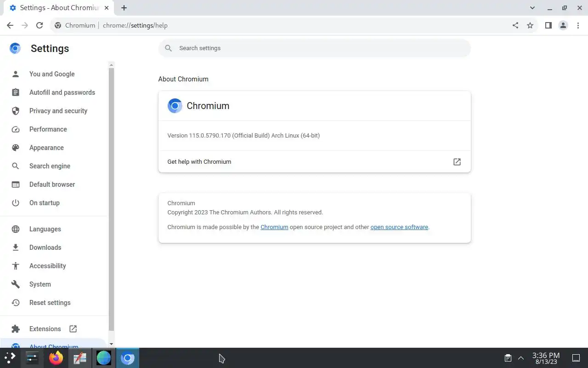Open the application launcher in taskbar

pos(10,357)
